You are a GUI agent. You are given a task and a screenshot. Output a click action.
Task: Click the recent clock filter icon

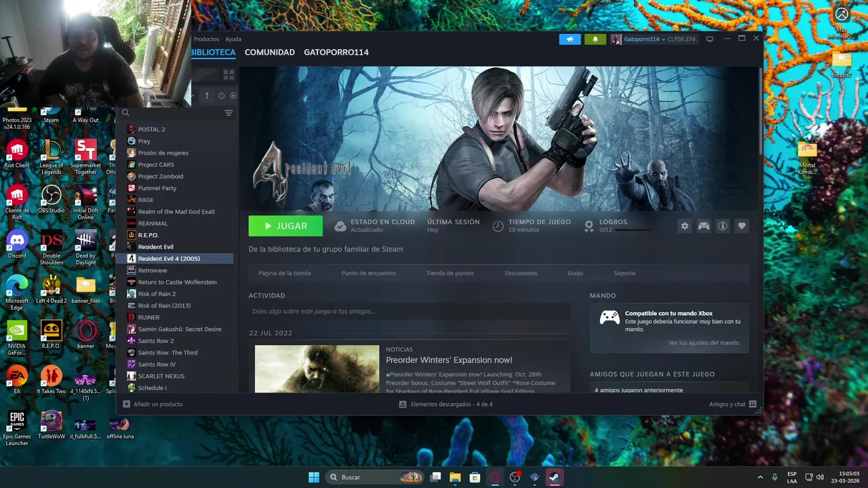(221, 96)
